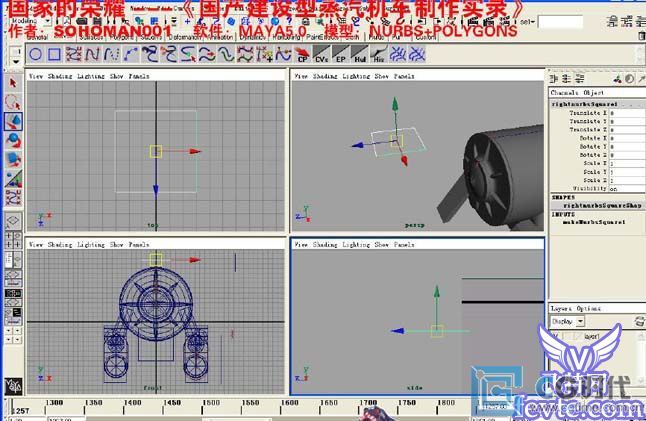Click timeline at frame 1700
Screen dimensions: 646x421
click(x=359, y=406)
